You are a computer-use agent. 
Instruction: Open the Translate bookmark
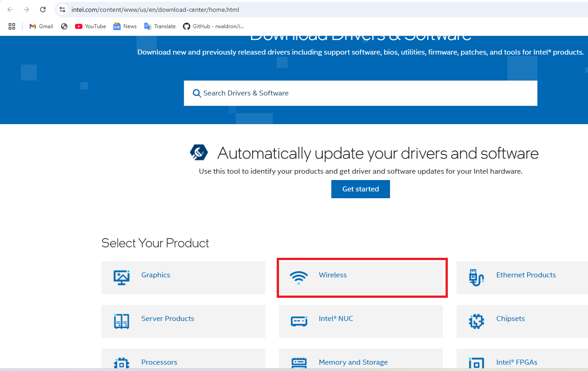coord(160,26)
